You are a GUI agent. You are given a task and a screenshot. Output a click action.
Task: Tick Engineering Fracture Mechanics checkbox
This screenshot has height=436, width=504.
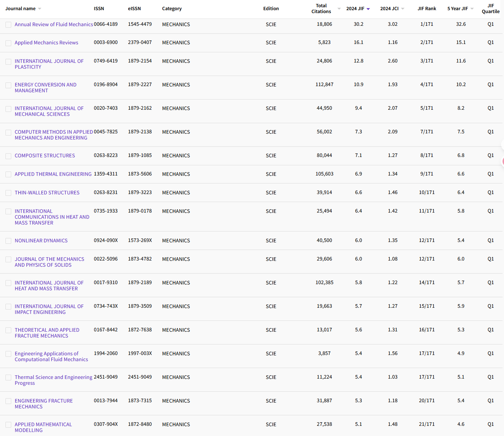click(8, 401)
